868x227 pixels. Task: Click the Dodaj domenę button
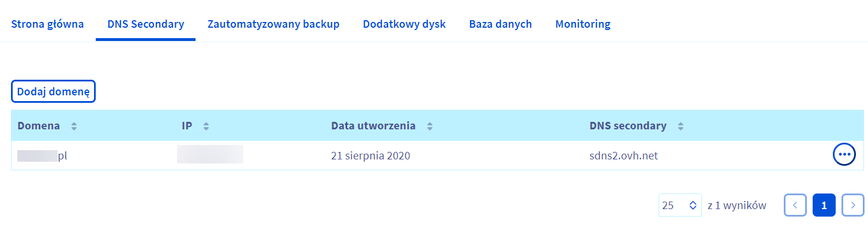point(53,92)
